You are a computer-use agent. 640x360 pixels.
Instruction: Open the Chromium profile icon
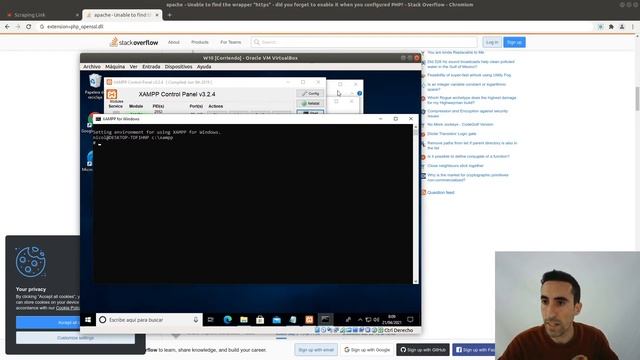tap(622, 27)
